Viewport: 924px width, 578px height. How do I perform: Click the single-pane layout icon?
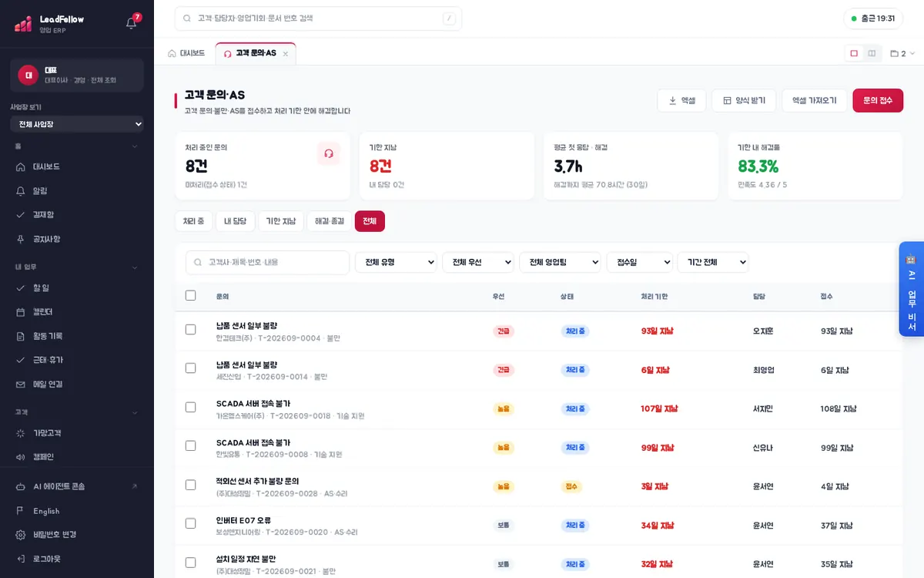click(x=854, y=53)
